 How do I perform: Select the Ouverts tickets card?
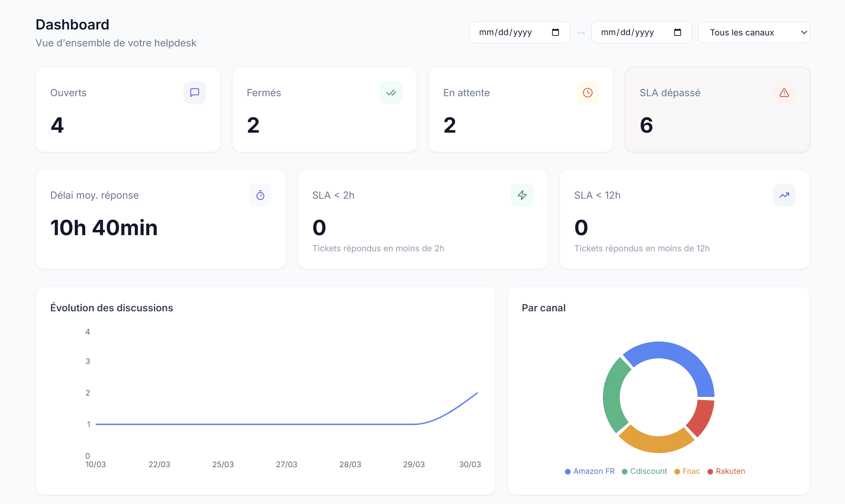(x=128, y=110)
